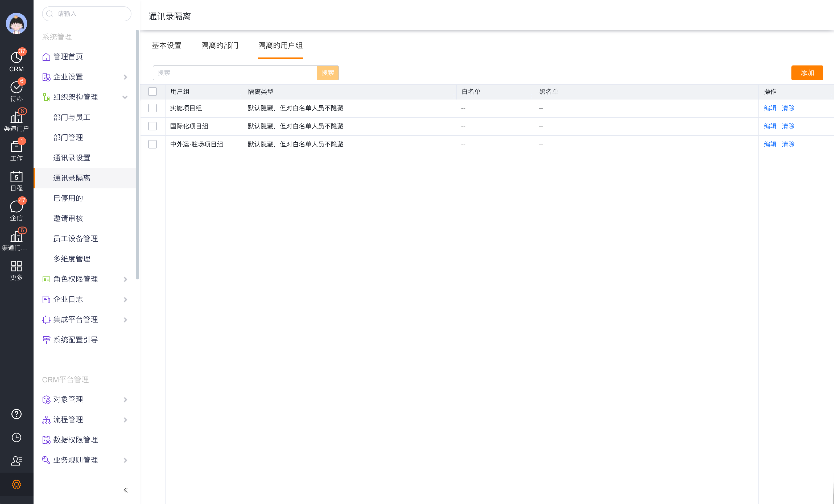Image resolution: width=834 pixels, height=504 pixels.
Task: Switch to the 基本设置 tab
Action: click(x=166, y=45)
